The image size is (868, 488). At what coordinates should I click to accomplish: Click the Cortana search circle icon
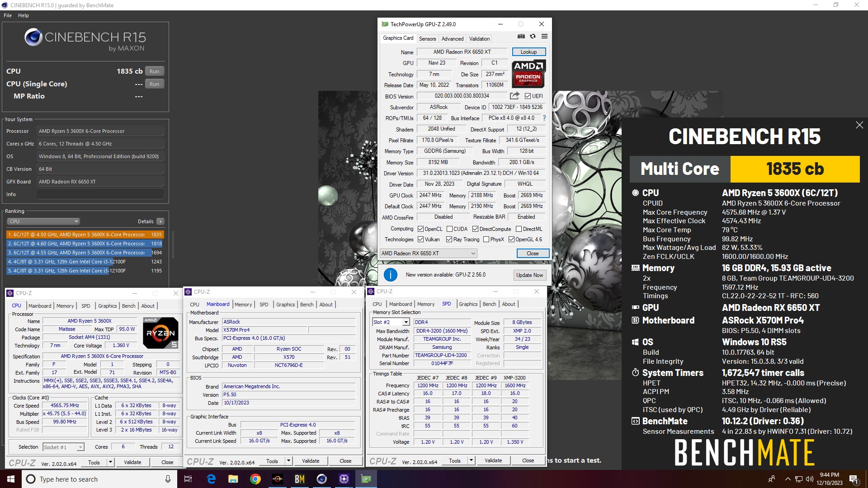coord(31,479)
